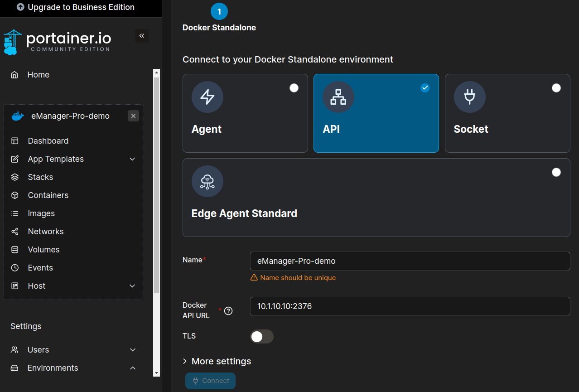Image resolution: width=579 pixels, height=392 pixels.
Task: Click Upgrade to Business Edition link
Action: tap(76, 7)
